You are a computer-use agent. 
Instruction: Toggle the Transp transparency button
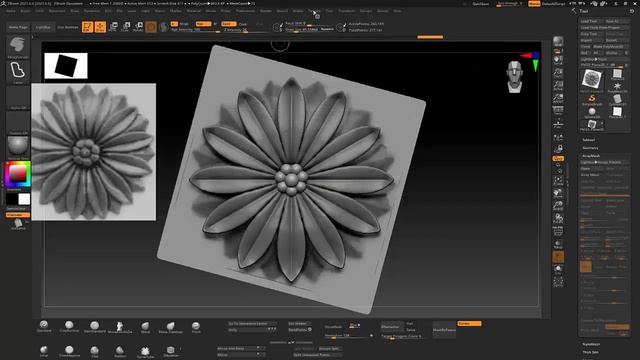click(558, 244)
